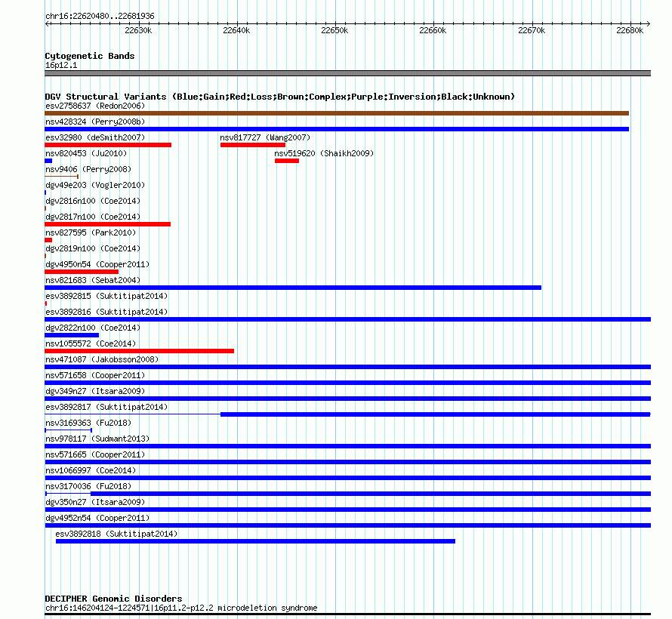Select the blue nsv428324 gain bar
Image resolution: width=672 pixels, height=619 pixels.
(x=337, y=129)
